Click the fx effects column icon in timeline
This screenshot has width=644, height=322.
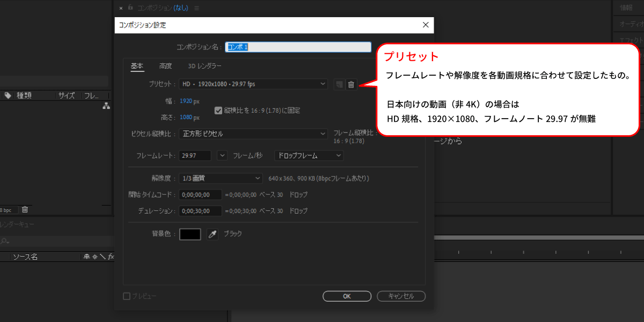[x=111, y=257]
